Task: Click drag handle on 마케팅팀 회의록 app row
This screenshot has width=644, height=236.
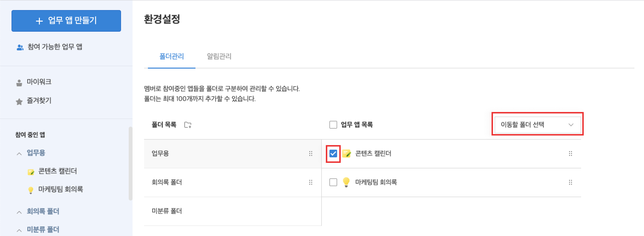Action: coord(570,182)
